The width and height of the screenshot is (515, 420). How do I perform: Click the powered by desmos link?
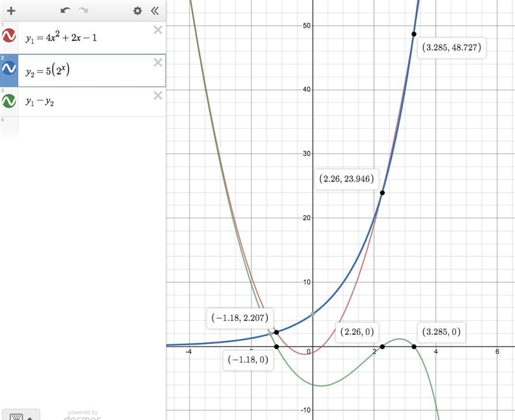[x=82, y=415]
